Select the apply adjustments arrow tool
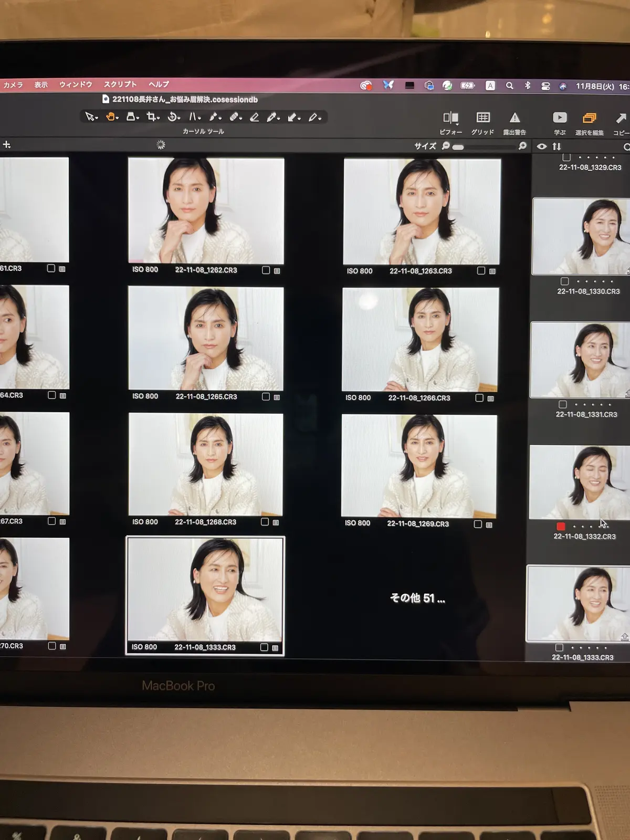The height and width of the screenshot is (840, 630). point(293,117)
